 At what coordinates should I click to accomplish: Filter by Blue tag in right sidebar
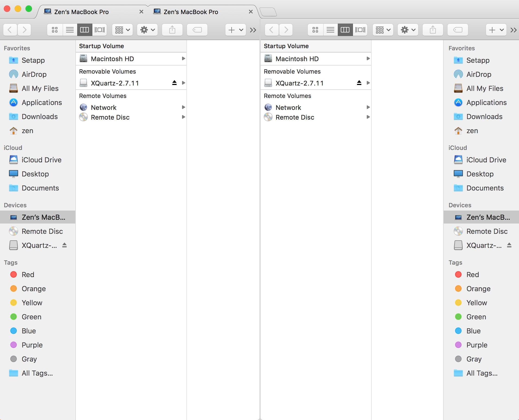pyautogui.click(x=481, y=331)
